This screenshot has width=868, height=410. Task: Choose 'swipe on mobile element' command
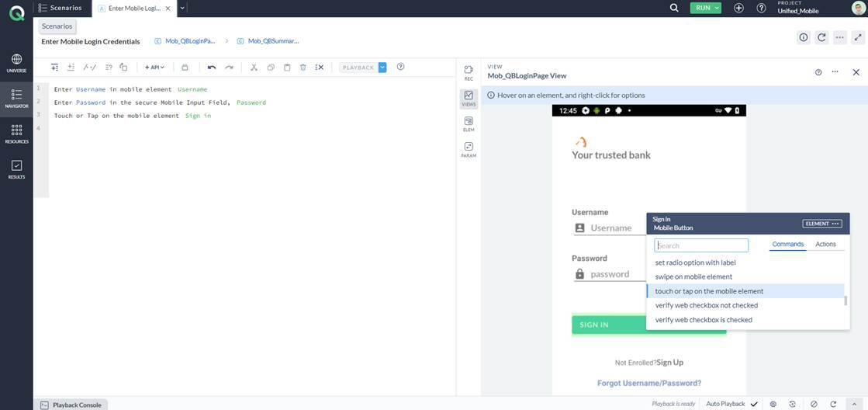745,276
